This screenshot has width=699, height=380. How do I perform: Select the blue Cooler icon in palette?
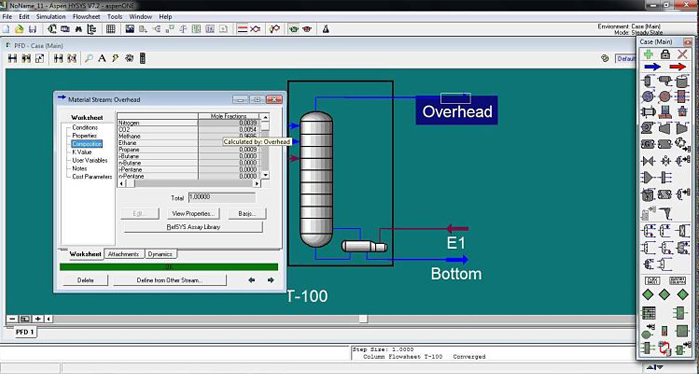point(648,96)
